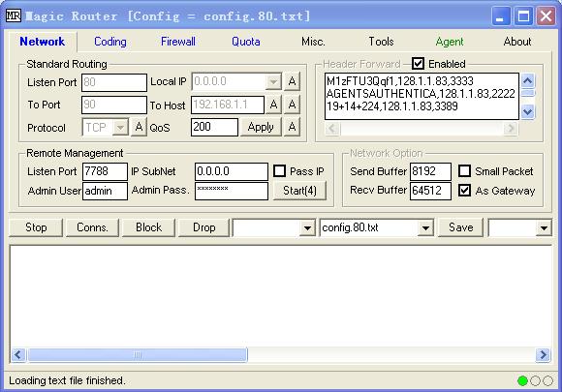562x392 pixels.
Task: Open the Misc. tab
Action: click(313, 42)
